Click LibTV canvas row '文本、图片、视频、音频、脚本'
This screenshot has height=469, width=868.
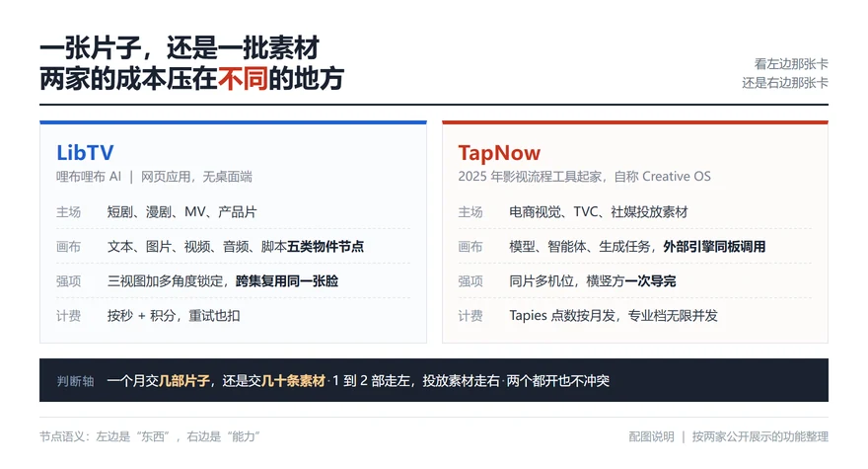196,247
